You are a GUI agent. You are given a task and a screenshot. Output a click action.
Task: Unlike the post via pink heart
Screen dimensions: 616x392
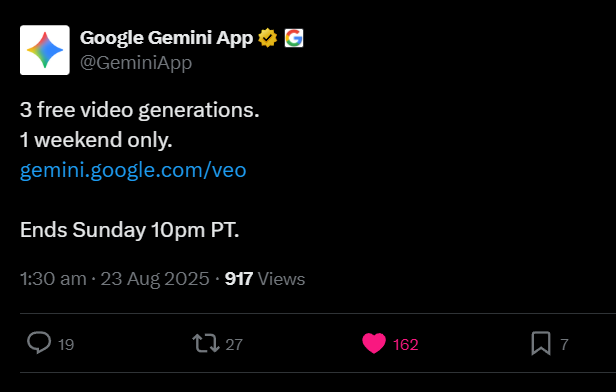[x=374, y=343]
